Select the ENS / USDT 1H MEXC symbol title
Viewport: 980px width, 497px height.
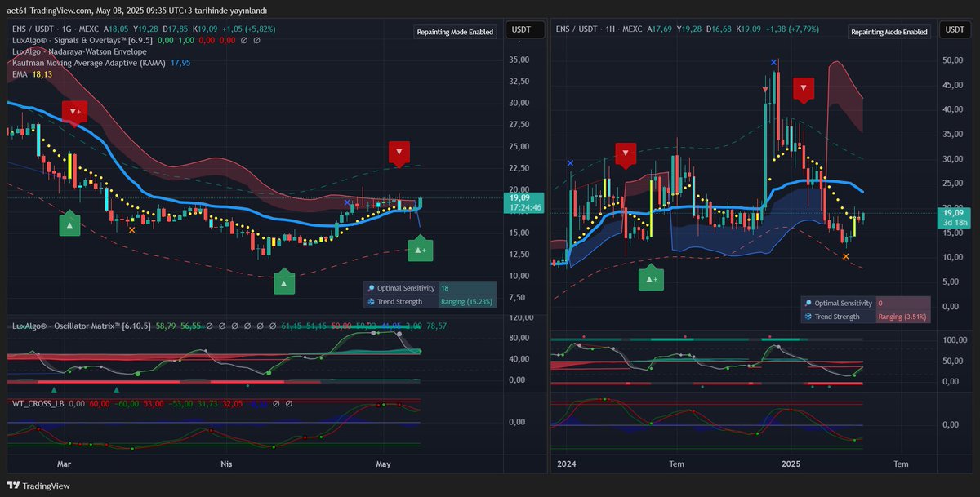click(x=598, y=29)
